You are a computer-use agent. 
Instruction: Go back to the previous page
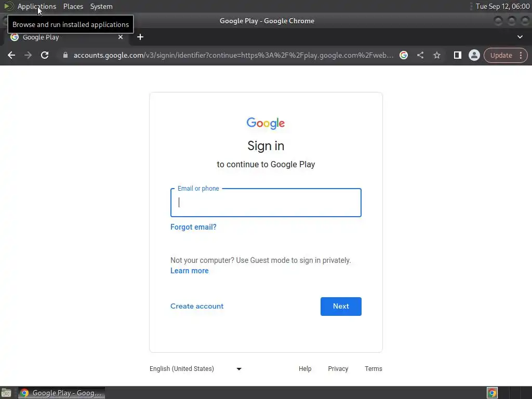pos(11,55)
